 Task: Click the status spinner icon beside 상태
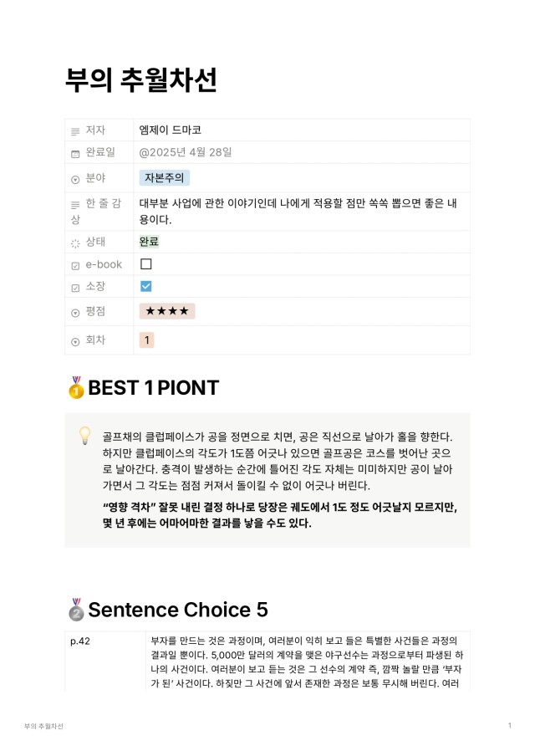pyautogui.click(x=75, y=243)
